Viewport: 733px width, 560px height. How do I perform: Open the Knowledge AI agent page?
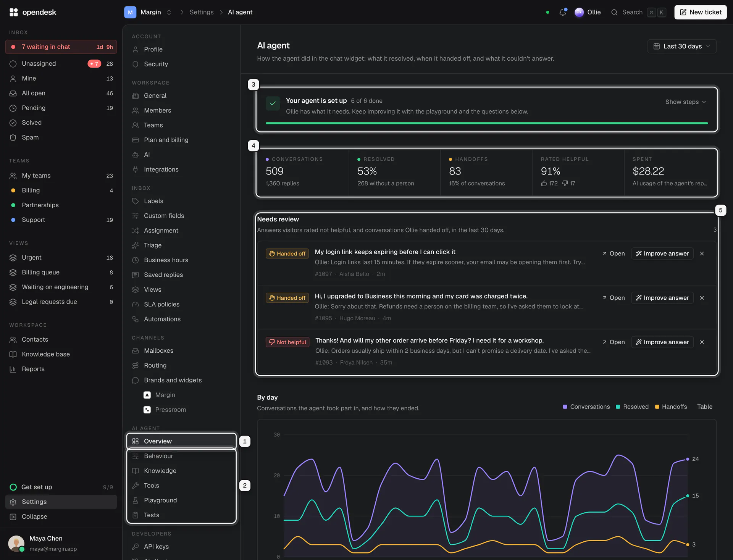click(181, 471)
